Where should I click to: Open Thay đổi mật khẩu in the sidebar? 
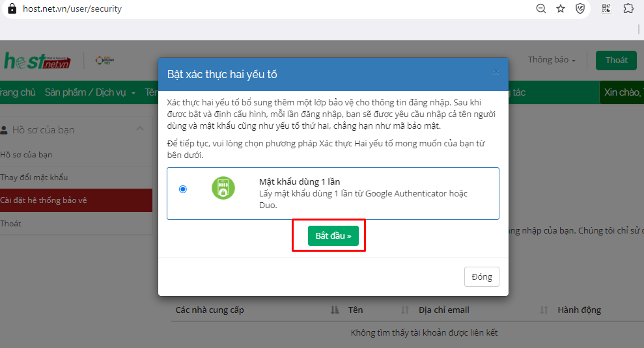34,178
